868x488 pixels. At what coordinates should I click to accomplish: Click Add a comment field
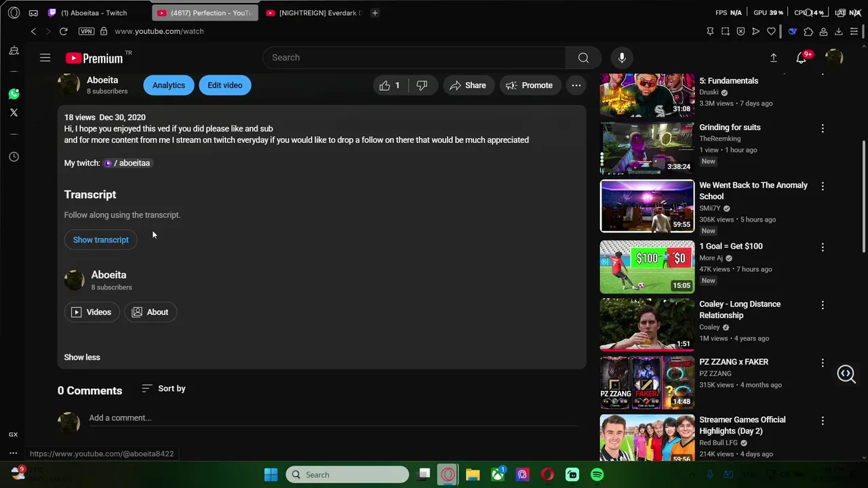[332, 418]
